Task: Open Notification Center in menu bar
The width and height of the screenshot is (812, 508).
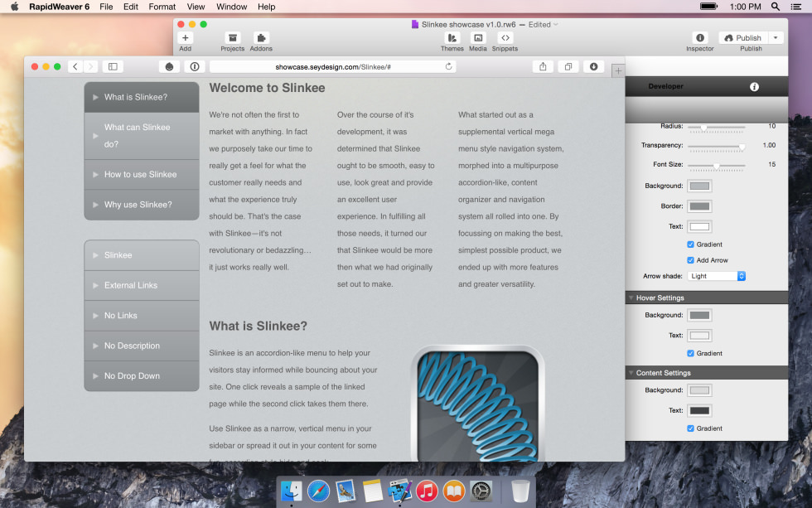Action: pyautogui.click(x=796, y=7)
